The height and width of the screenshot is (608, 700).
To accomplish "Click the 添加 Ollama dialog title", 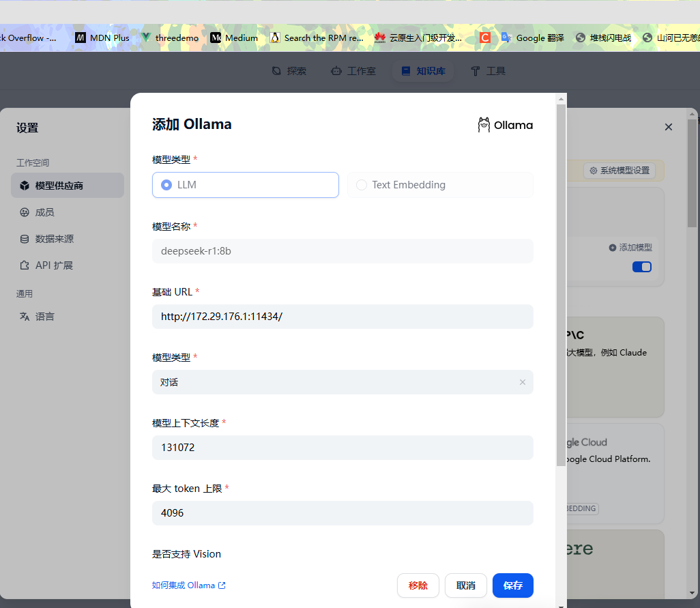I will [x=192, y=124].
